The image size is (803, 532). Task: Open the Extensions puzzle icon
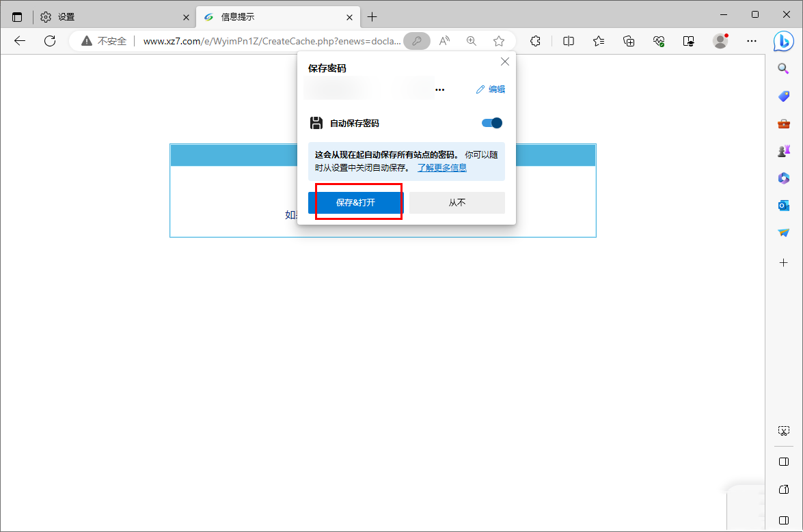pyautogui.click(x=535, y=41)
